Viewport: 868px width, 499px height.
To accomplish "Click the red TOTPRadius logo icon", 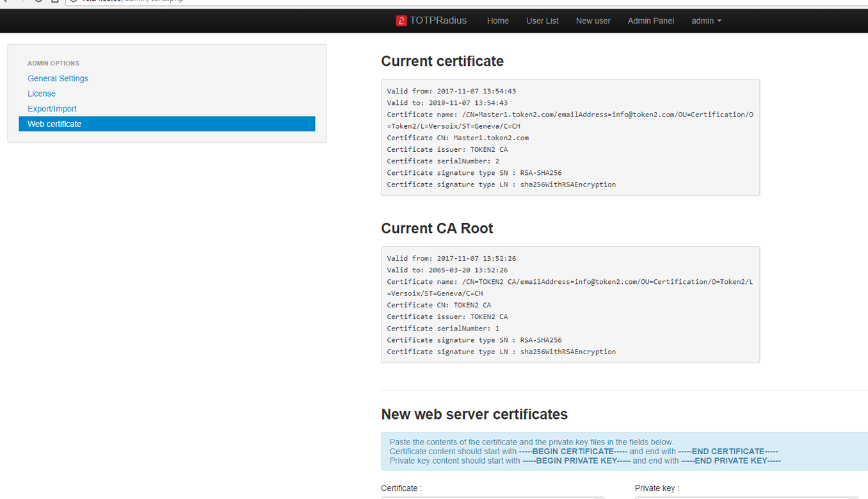I will pyautogui.click(x=401, y=20).
